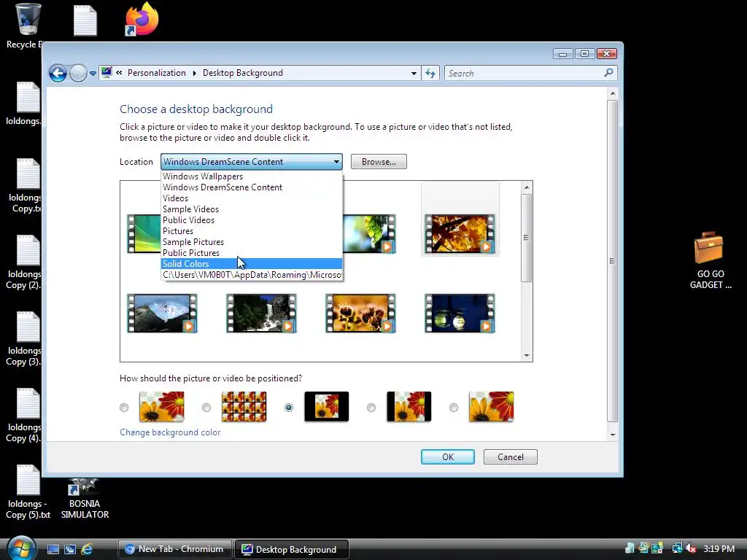Select the green leaf water video thumbnail

(x=369, y=234)
